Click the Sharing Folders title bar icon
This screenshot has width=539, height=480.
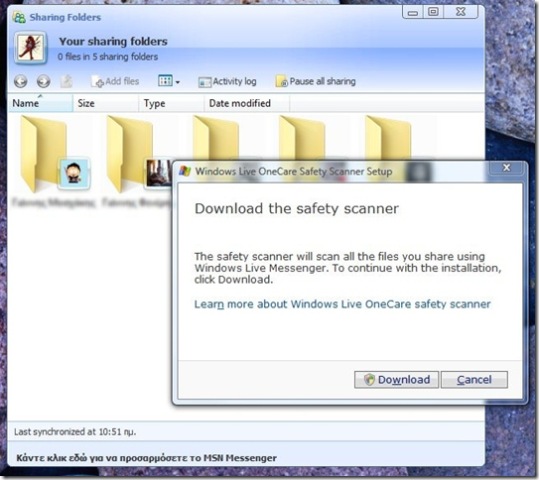tap(19, 17)
